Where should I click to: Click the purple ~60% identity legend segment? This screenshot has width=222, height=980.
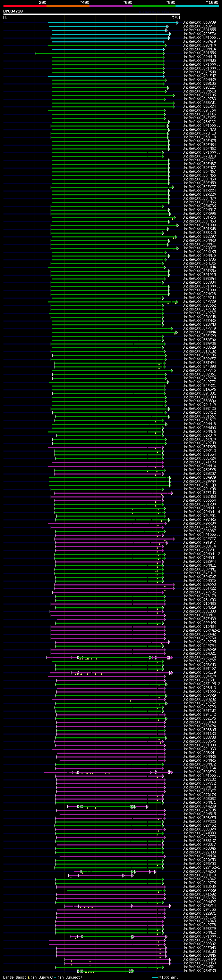(111, 6)
